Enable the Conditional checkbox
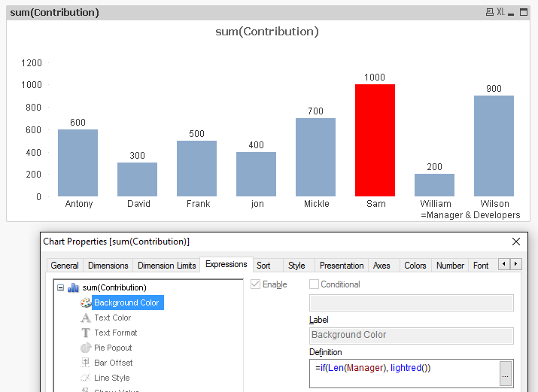538x392 pixels. click(x=315, y=284)
